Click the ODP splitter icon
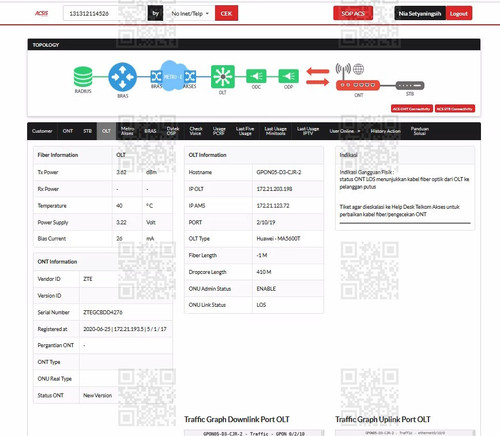 288,76
